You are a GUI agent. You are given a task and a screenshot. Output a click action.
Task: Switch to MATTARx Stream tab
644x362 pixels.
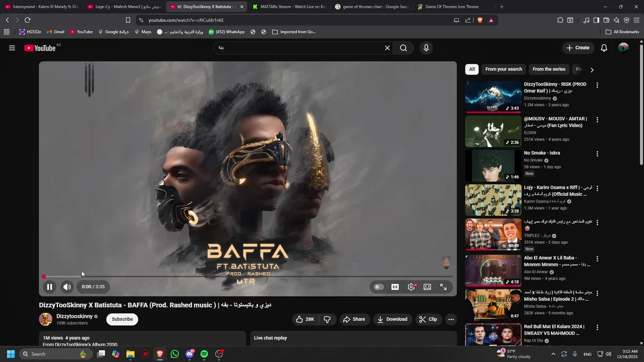coord(289,7)
